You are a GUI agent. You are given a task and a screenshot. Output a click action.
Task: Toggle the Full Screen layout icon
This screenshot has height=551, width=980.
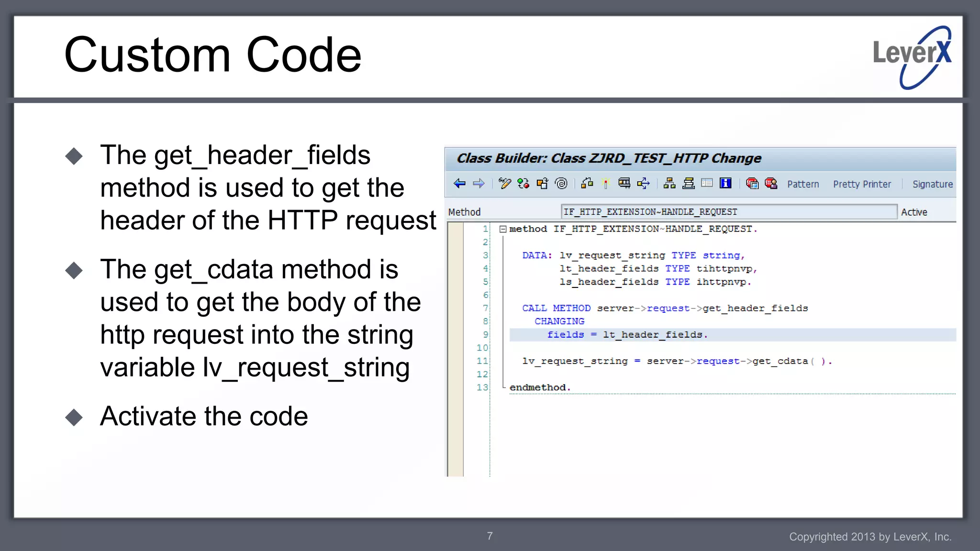pyautogui.click(x=707, y=184)
